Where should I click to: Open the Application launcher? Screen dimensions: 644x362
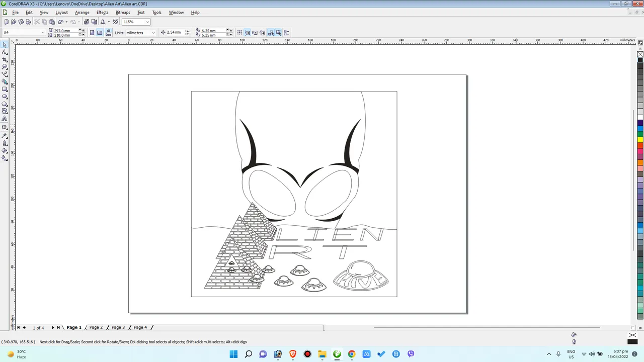coord(103,22)
